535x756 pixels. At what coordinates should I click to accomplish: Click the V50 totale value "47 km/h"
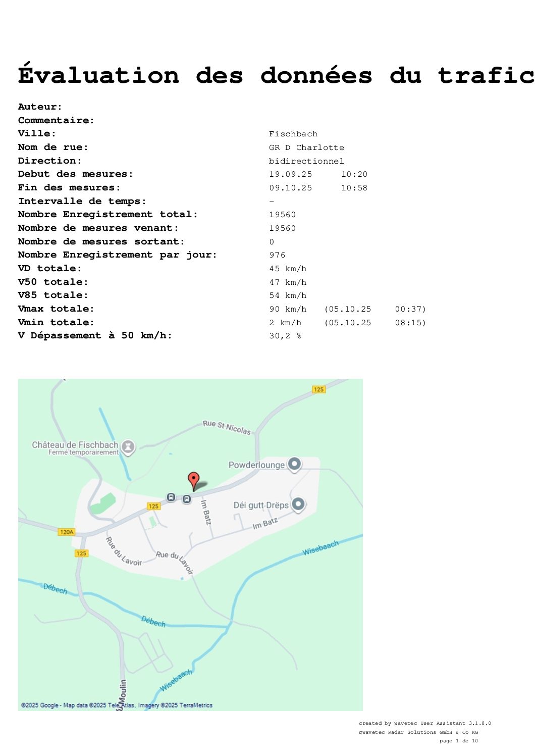point(288,282)
